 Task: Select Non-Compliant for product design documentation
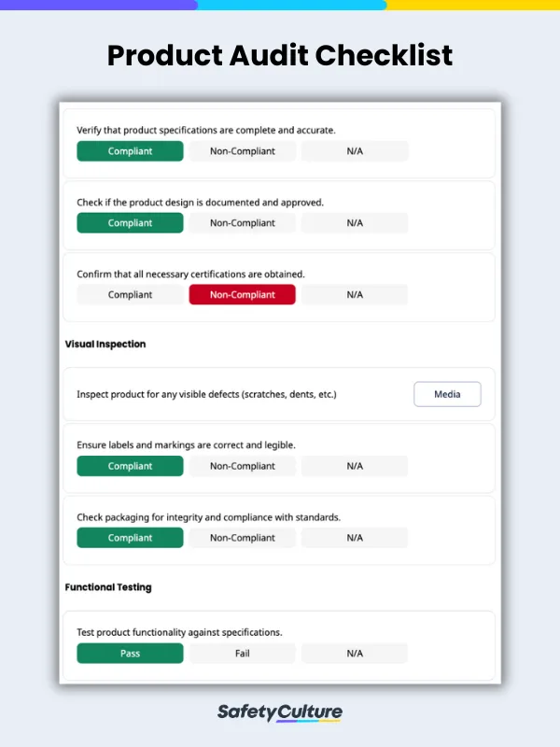(x=243, y=223)
